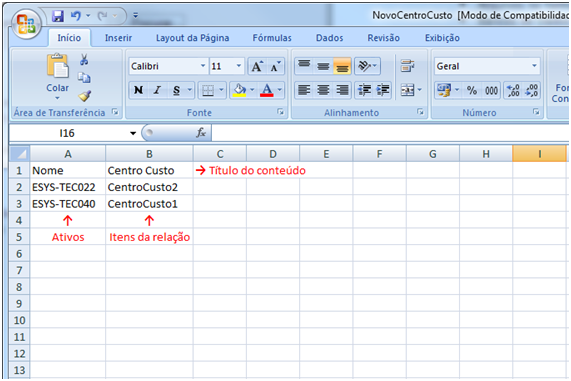The image size is (571, 381).
Task: Open the Exibição tab
Action: pos(442,38)
